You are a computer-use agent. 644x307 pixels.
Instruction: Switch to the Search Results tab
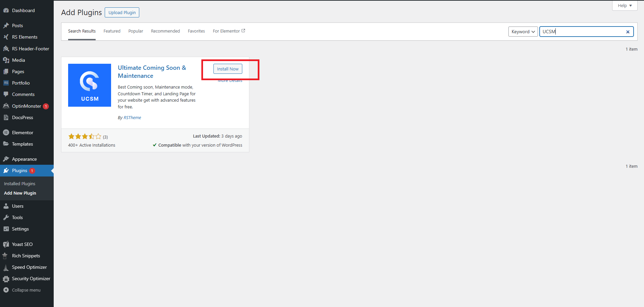(82, 31)
